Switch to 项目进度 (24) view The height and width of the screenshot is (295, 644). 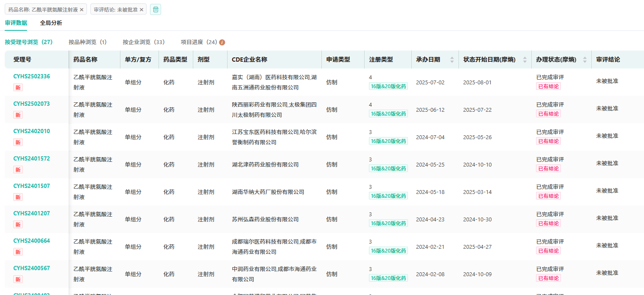coord(199,42)
